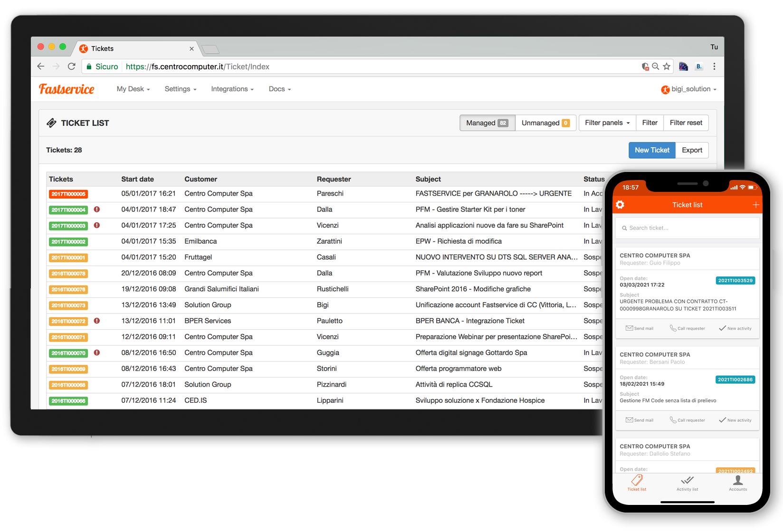The height and width of the screenshot is (532, 783).
Task: Tap plus icon to add ticket on phone
Action: coord(756,205)
